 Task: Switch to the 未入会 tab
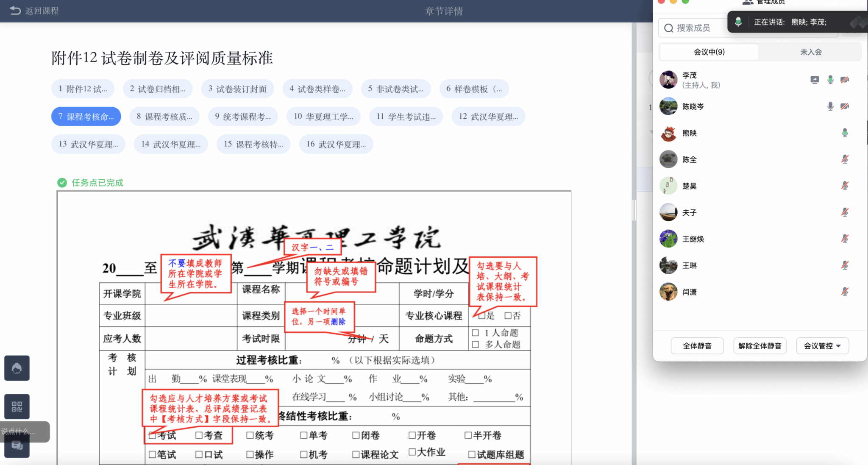click(x=810, y=52)
